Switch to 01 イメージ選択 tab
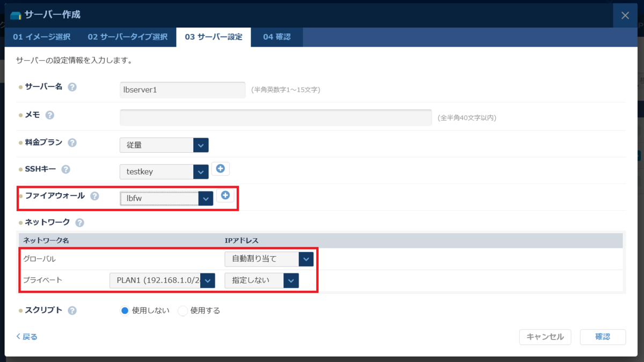644x362 pixels. click(x=41, y=37)
